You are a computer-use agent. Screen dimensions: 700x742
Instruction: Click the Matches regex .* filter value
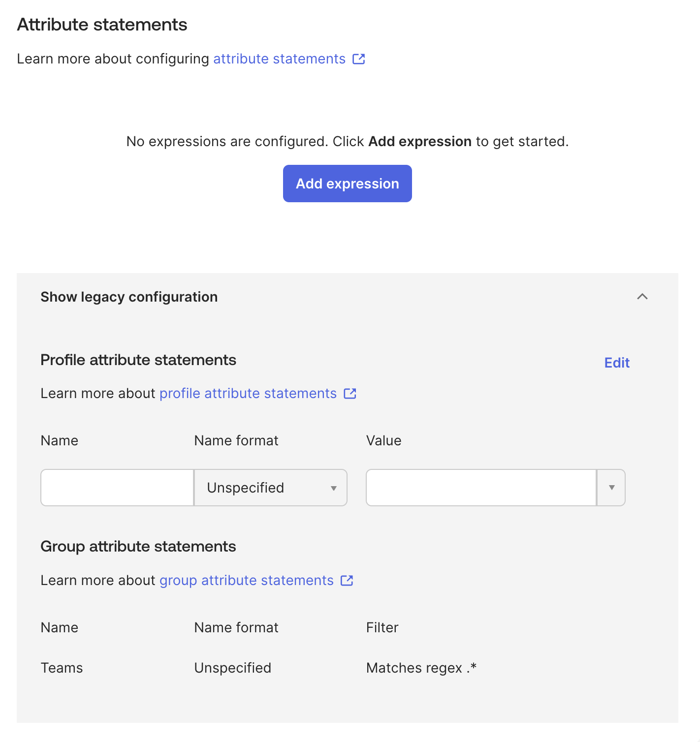pos(421,668)
